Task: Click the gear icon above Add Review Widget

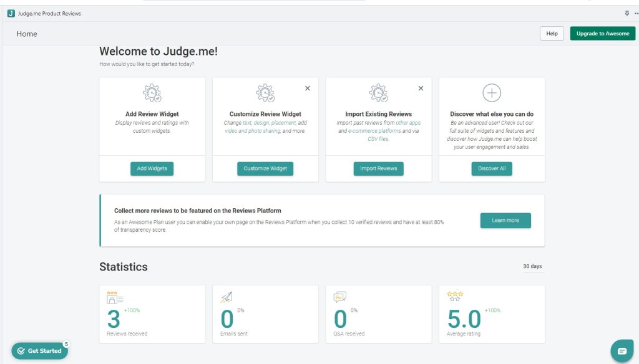Action: [x=152, y=93]
